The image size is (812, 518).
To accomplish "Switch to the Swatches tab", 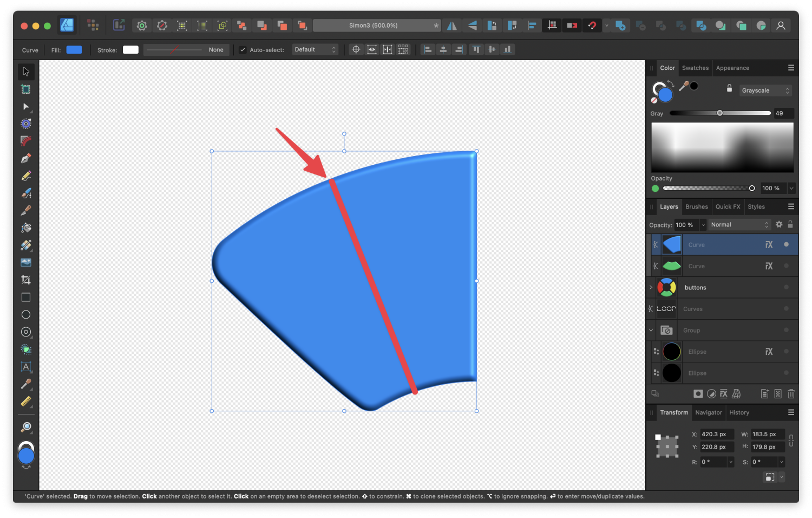I will 695,68.
